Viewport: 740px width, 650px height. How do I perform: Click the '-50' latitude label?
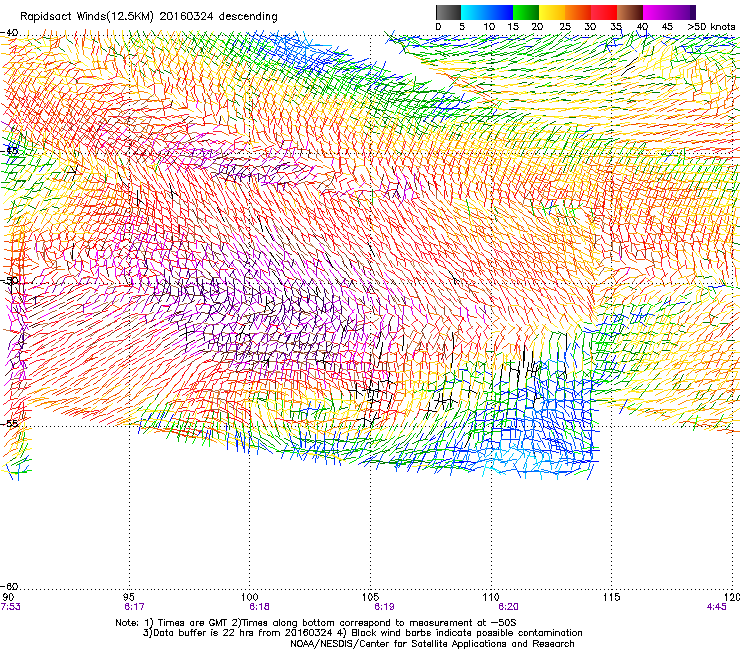click(9, 280)
